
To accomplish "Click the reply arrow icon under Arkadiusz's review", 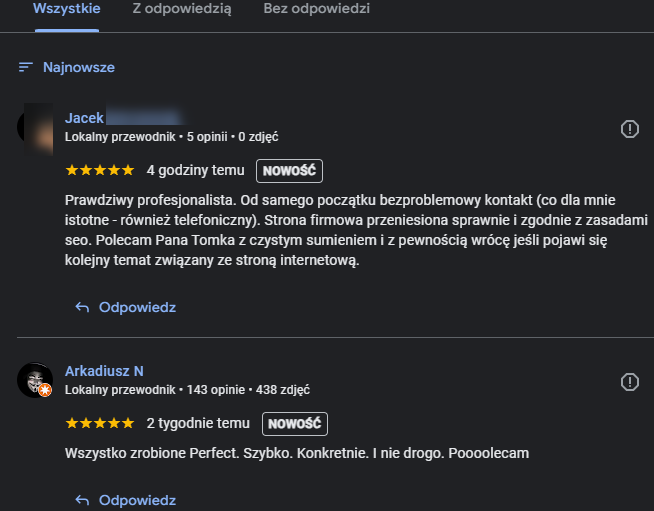I will click(82, 501).
